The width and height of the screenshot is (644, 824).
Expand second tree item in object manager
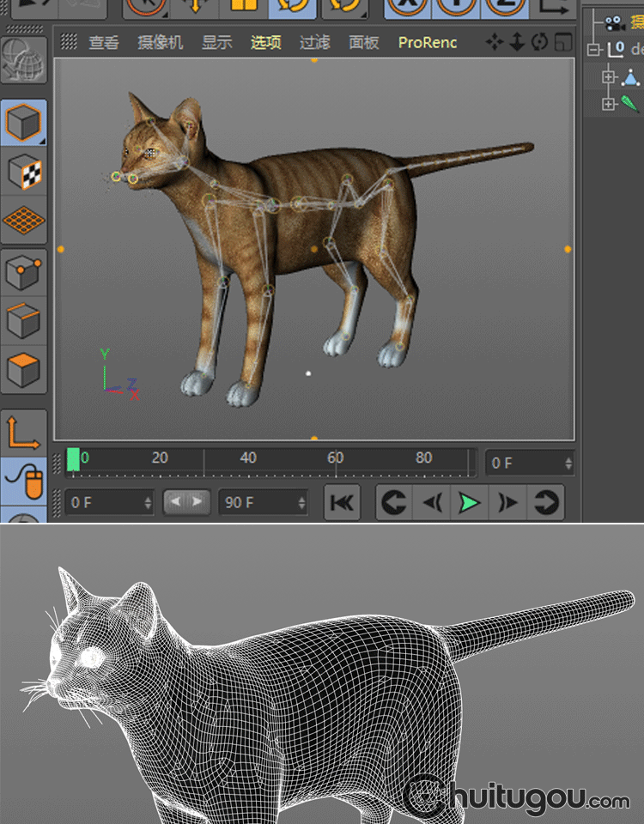tap(609, 104)
